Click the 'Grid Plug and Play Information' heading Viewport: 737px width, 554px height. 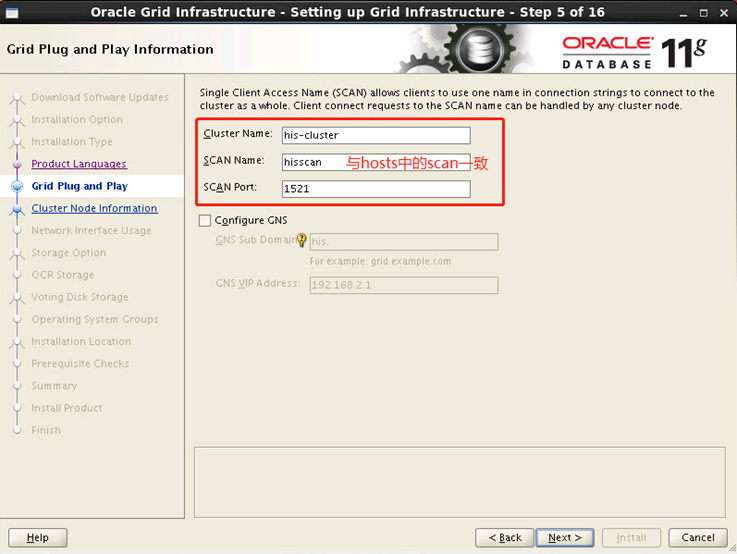click(110, 49)
